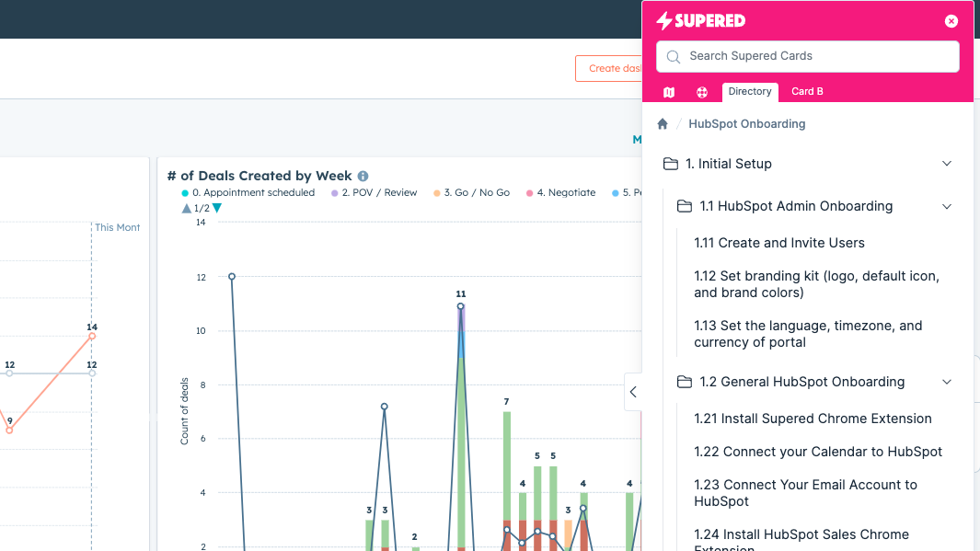Click the orange data point labeled 14
This screenshot has width=980, height=551.
(x=92, y=336)
